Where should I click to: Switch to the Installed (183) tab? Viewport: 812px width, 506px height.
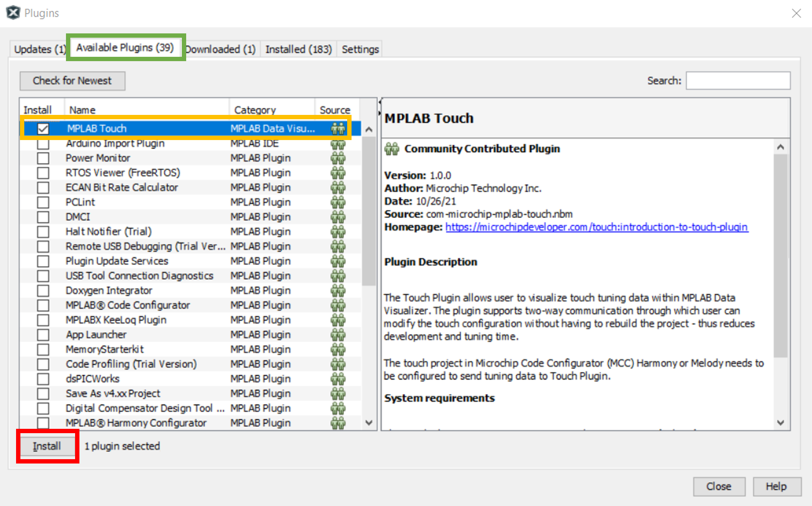298,49
